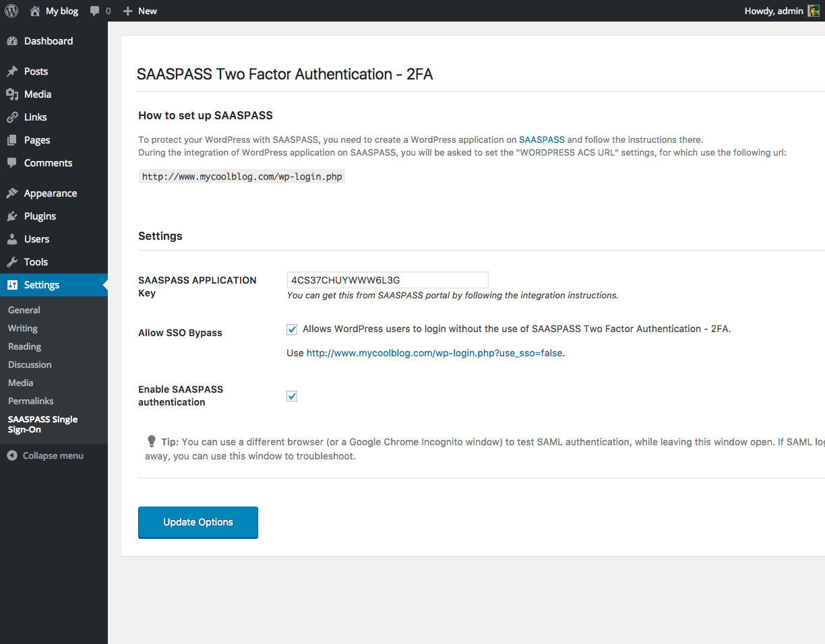Click the How to set up SAASPASS heading

pos(206,116)
